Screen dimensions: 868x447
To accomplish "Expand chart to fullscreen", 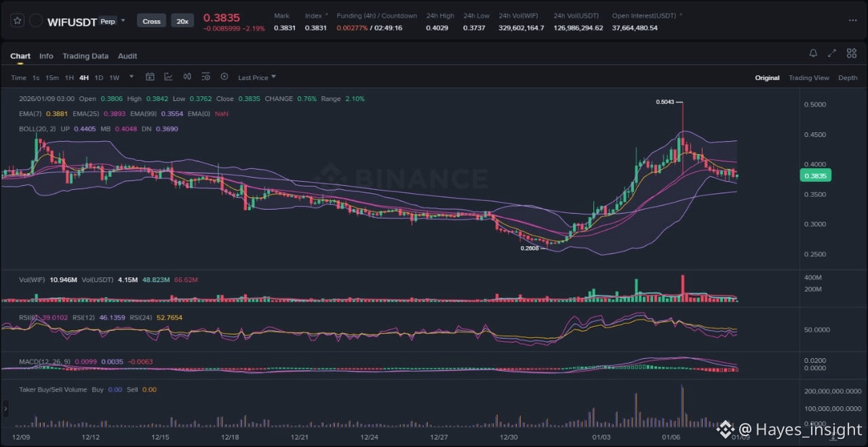I will point(832,54).
